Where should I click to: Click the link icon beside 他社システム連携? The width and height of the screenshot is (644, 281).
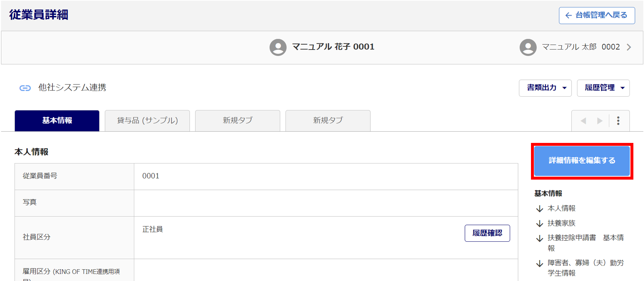[x=25, y=88]
